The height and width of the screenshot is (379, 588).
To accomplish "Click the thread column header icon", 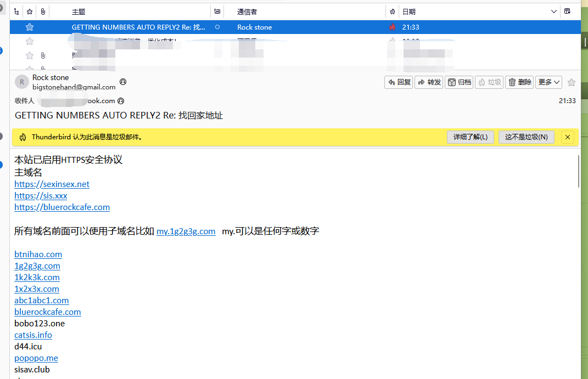I will pos(16,12).
